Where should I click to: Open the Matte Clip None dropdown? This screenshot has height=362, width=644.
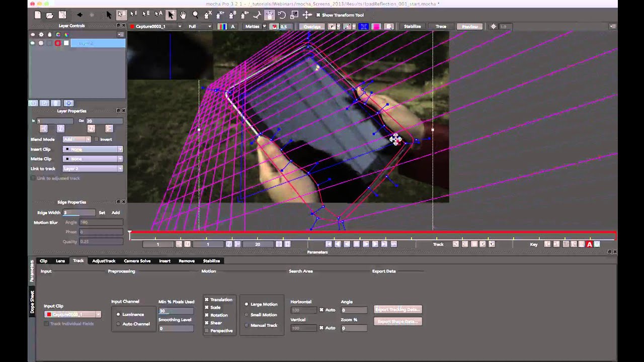click(93, 159)
